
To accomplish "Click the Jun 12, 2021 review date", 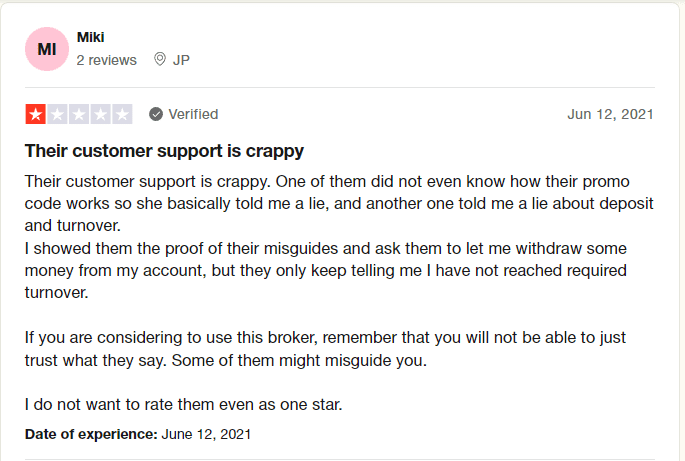I will [x=610, y=114].
